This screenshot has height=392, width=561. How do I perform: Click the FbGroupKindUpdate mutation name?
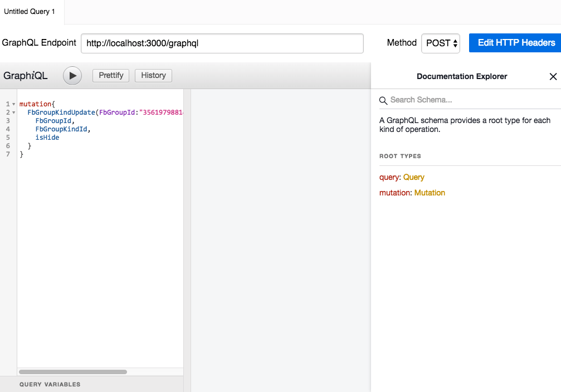61,112
